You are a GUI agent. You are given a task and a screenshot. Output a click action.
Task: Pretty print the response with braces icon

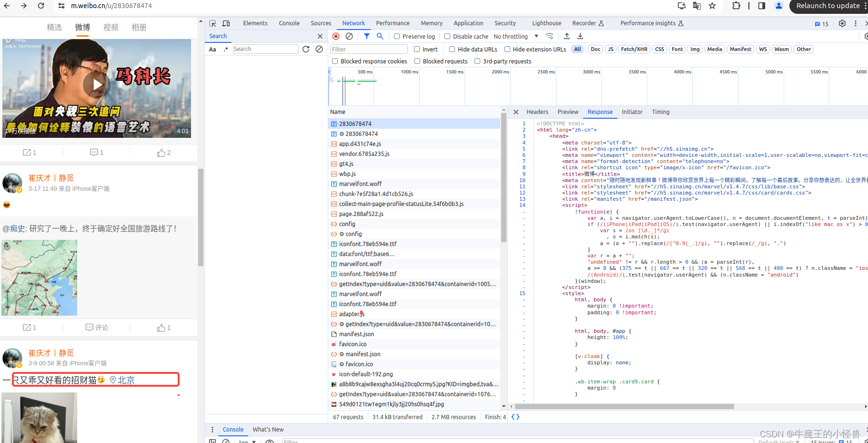click(515, 417)
